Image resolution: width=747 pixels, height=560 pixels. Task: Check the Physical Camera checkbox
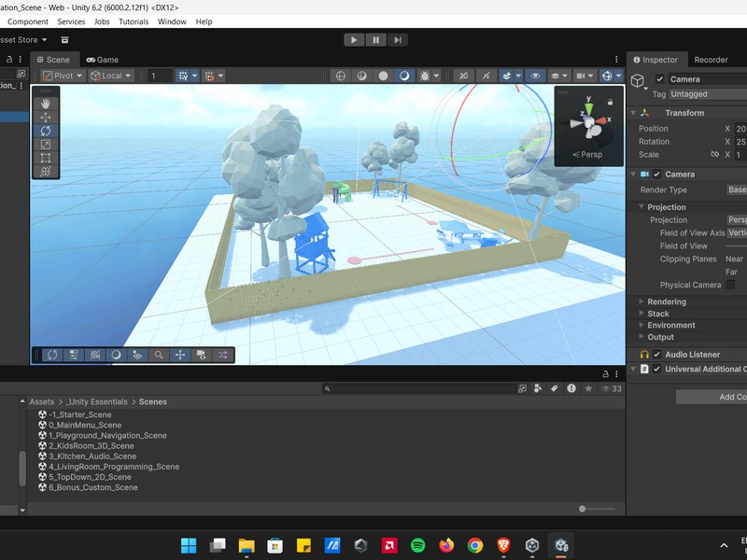coord(730,285)
